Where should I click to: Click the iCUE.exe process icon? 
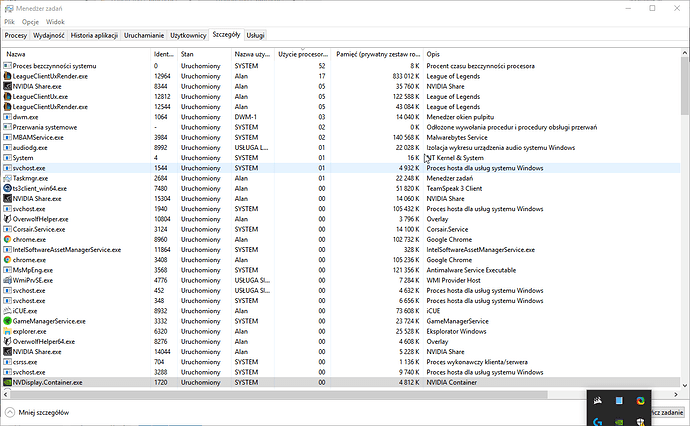(8, 311)
